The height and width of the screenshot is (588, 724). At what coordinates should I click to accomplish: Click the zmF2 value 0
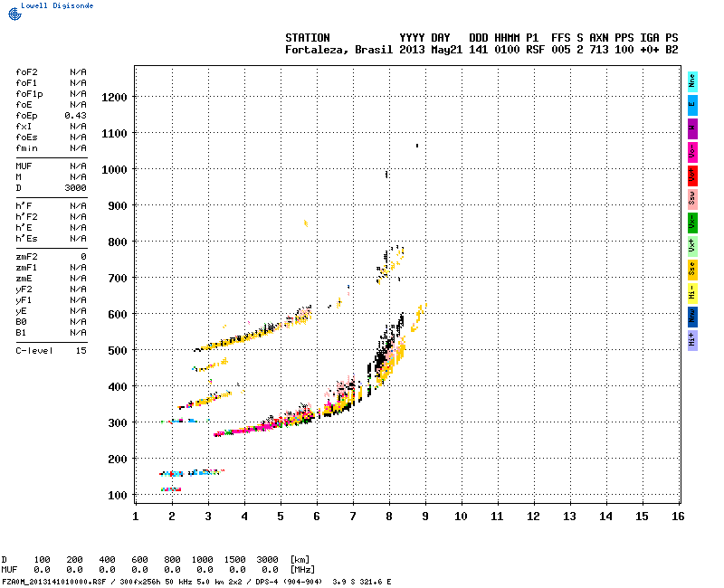[83, 257]
